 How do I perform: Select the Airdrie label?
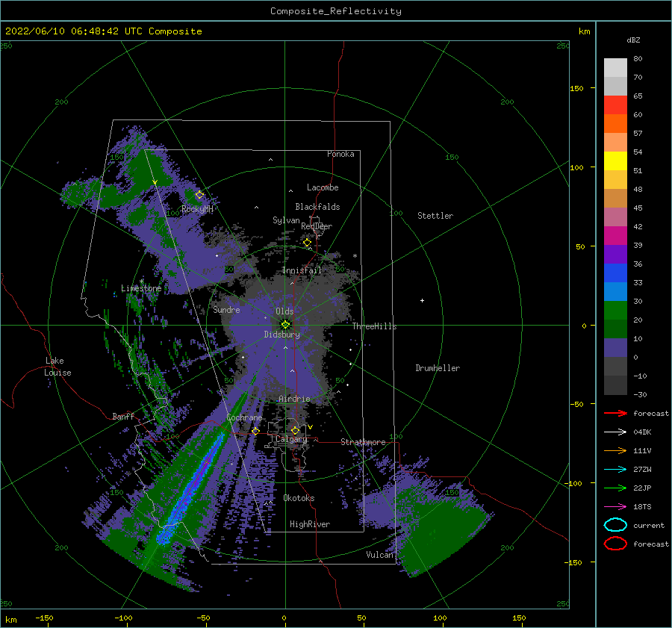(294, 399)
